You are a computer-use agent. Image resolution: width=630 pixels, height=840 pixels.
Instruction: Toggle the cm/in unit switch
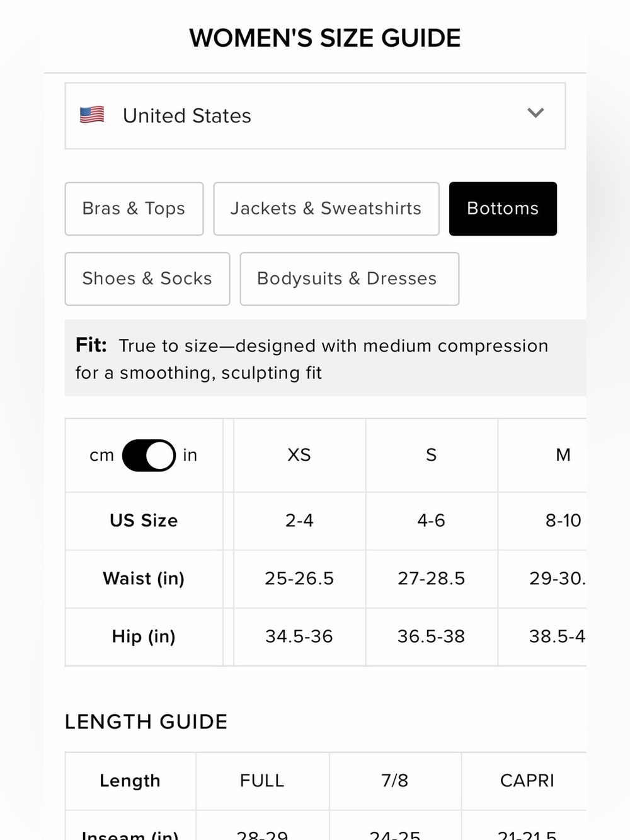(149, 455)
